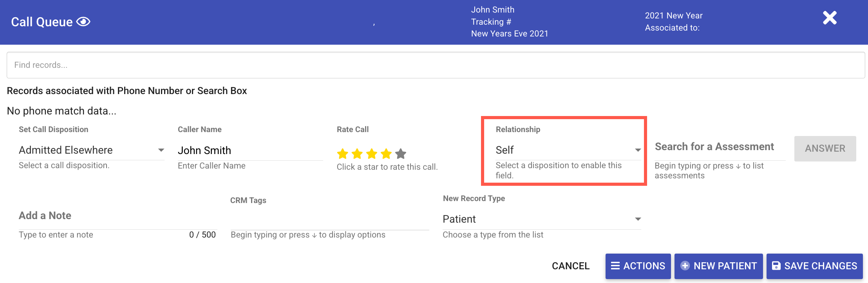Click the CRM Tags input
The height and width of the screenshot is (283, 868).
point(330,220)
